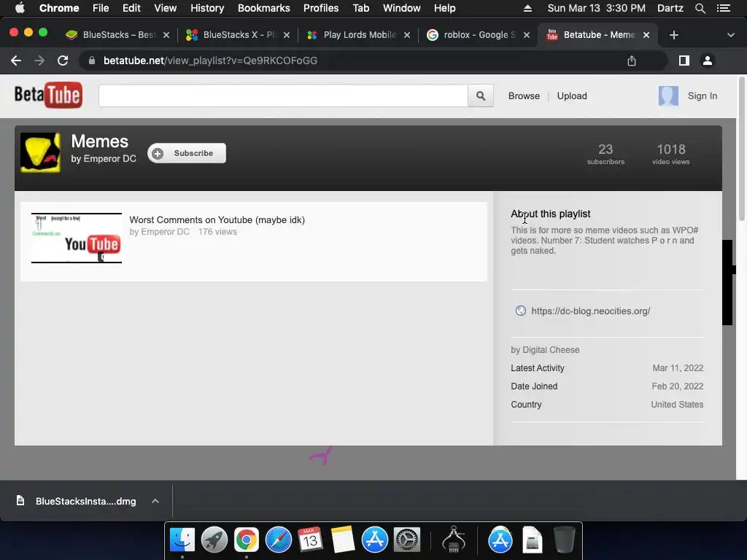
Task: Toggle the Chrome side panel icon
Action: tap(684, 61)
